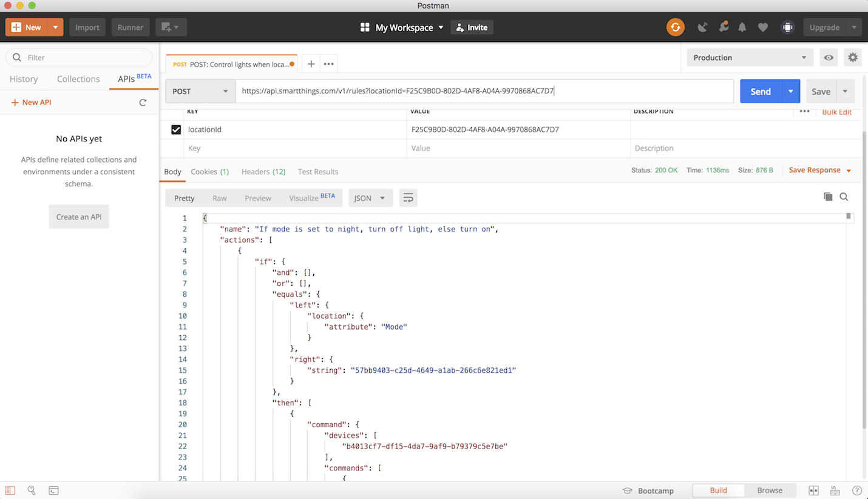868x499 pixels.
Task: Toggle line wrap in response body
Action: coord(408,198)
